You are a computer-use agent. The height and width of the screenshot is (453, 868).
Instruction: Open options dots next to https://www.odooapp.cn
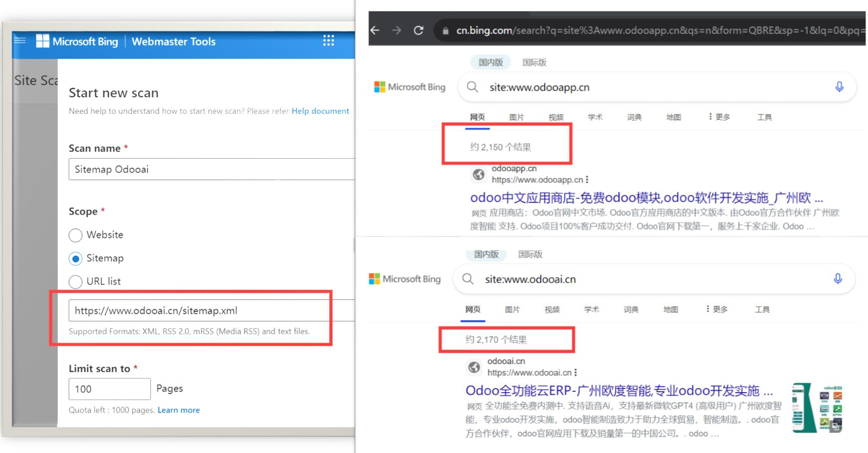point(587,180)
